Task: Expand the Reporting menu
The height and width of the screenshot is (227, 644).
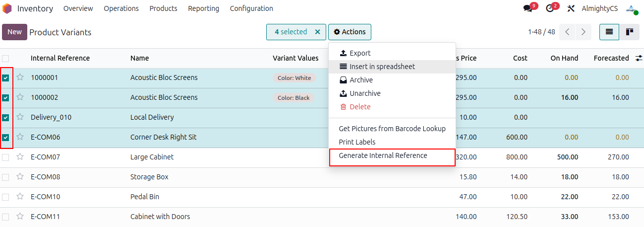Action: 203,8
